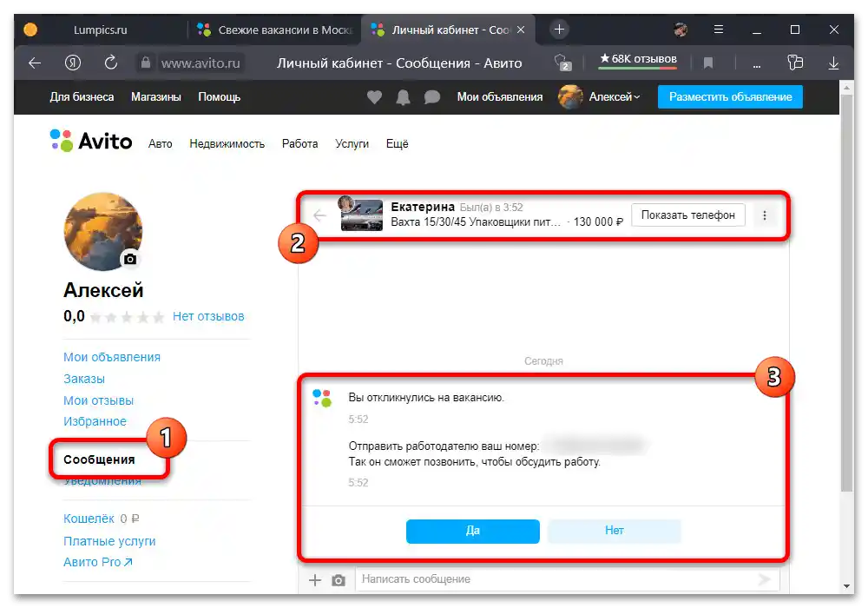868x608 pixels.
Task: Open the ellipsis toolbar options
Action: [x=757, y=65]
